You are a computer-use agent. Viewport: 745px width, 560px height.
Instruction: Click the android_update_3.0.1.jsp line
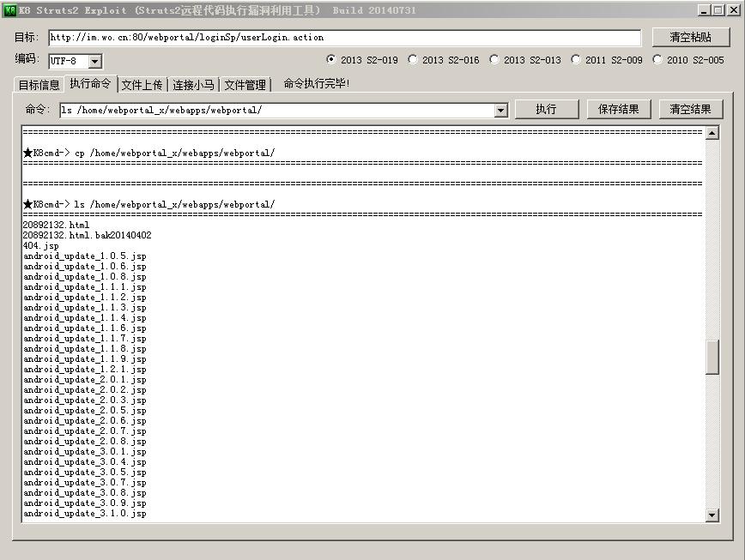85,452
